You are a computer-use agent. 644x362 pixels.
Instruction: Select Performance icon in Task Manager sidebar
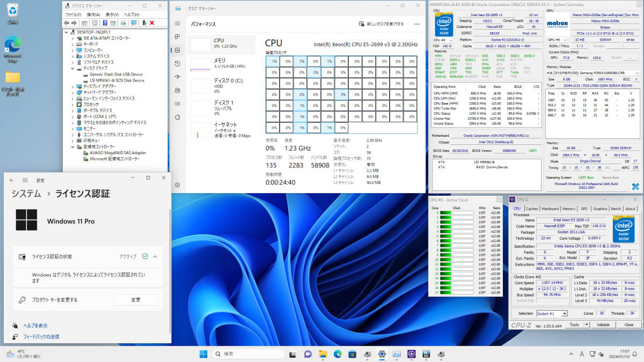(x=178, y=50)
